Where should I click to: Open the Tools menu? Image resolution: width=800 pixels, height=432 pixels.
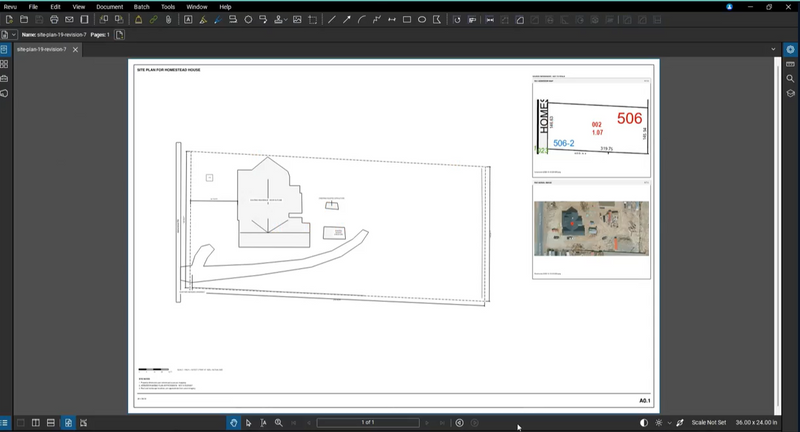(168, 7)
